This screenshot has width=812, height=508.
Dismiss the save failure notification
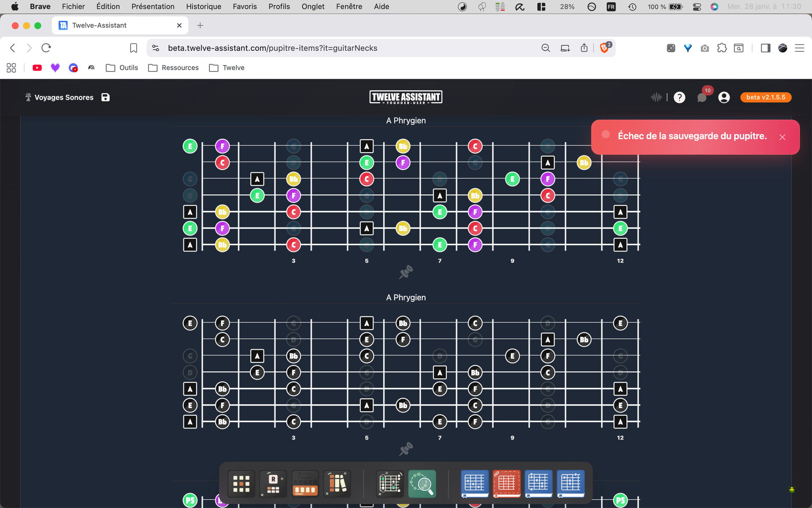pyautogui.click(x=782, y=137)
